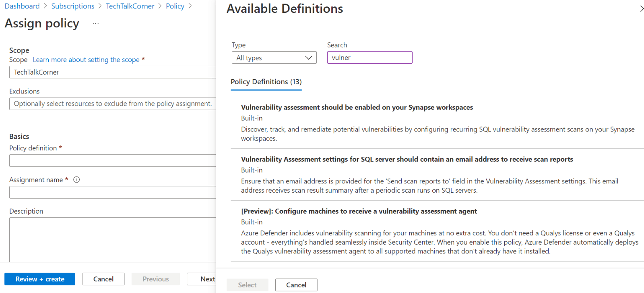The image size is (644, 293).
Task: Open the All types dropdown
Action: pos(274,58)
